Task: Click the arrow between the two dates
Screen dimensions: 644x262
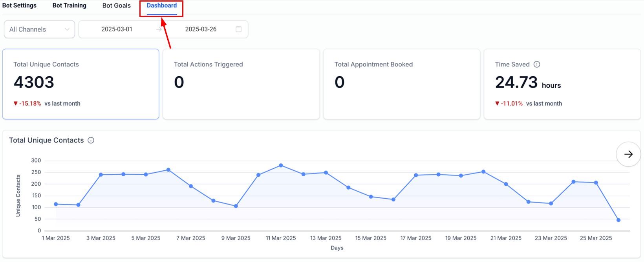Action: pyautogui.click(x=159, y=29)
